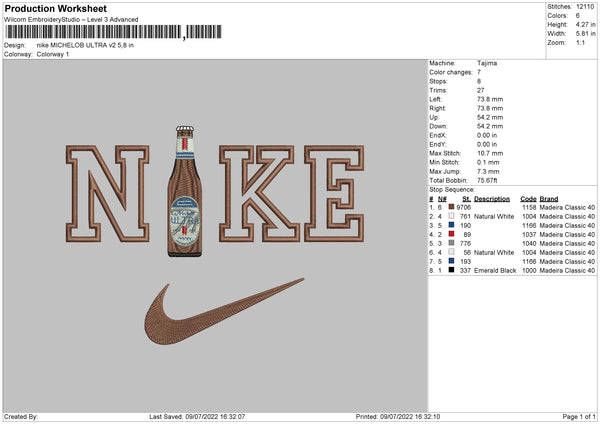
Task: Click the 'N#' column header
Action: (442, 199)
